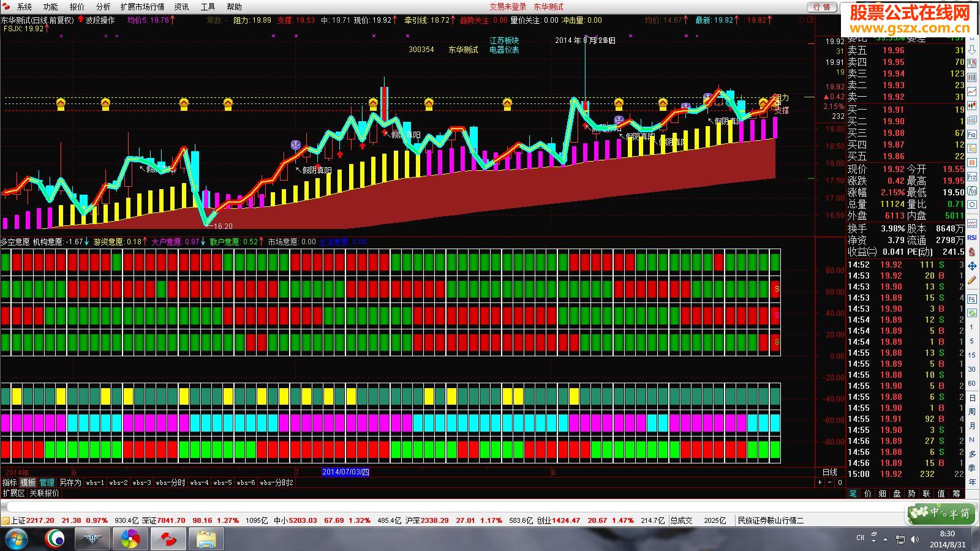
Task: Select yearly 年 period
Action: (x=971, y=482)
